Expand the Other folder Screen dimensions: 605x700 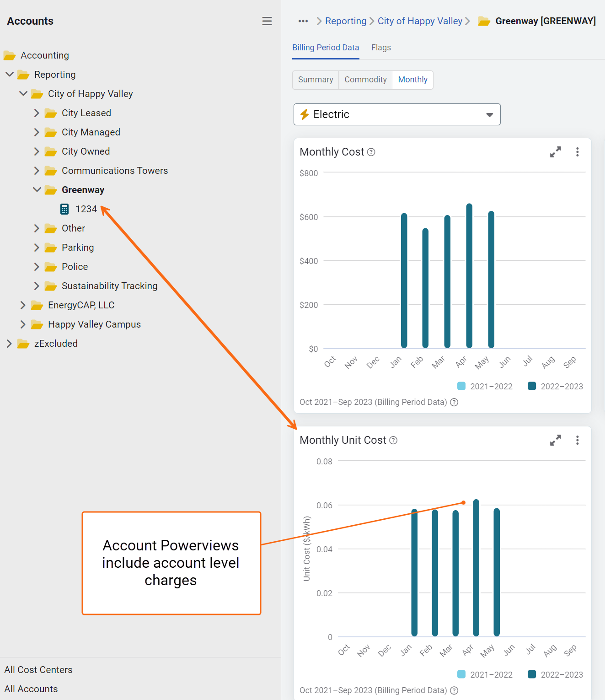coord(37,228)
